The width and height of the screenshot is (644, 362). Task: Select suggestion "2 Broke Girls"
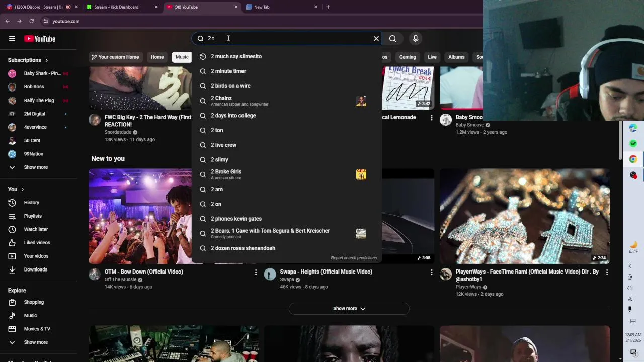(x=286, y=174)
